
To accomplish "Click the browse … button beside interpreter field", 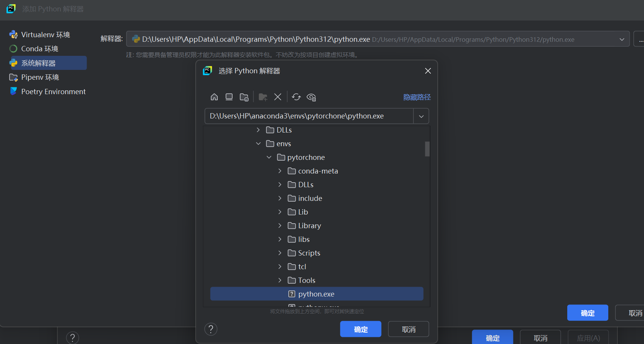I will point(639,39).
